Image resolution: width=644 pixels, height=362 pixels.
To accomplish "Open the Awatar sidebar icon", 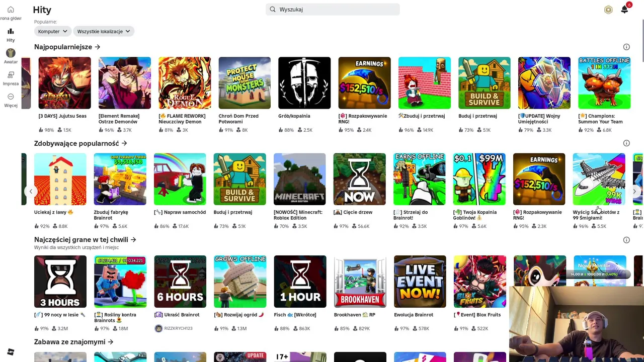I will coord(11,53).
